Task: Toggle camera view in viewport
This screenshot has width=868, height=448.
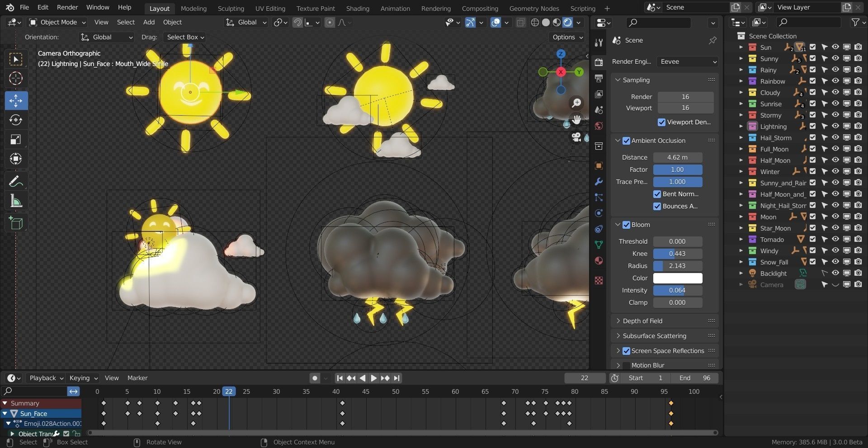Action: click(576, 137)
